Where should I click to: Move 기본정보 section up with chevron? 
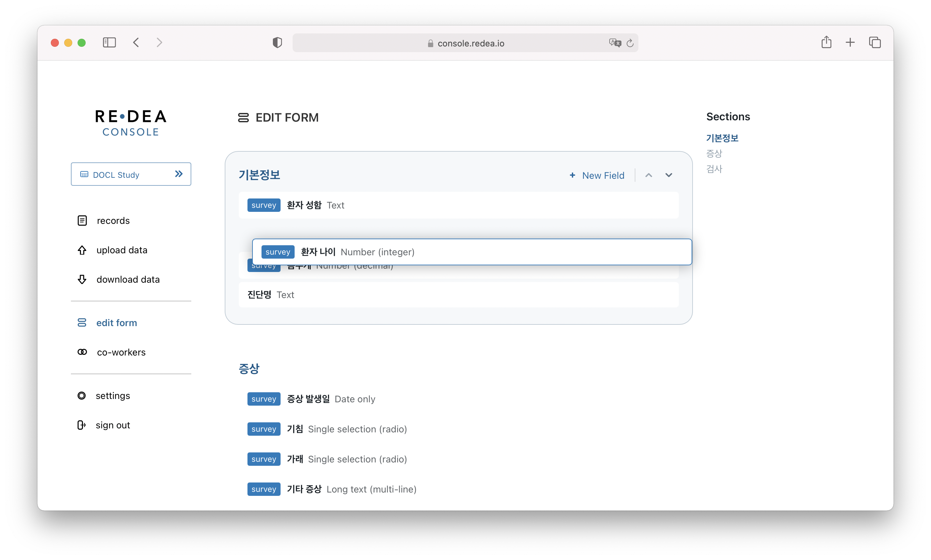(648, 175)
